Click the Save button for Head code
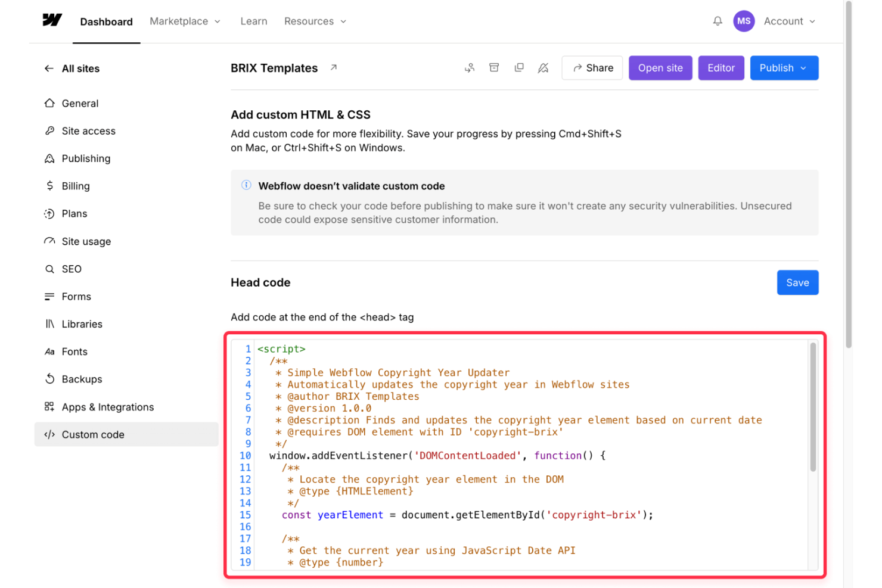 click(797, 282)
